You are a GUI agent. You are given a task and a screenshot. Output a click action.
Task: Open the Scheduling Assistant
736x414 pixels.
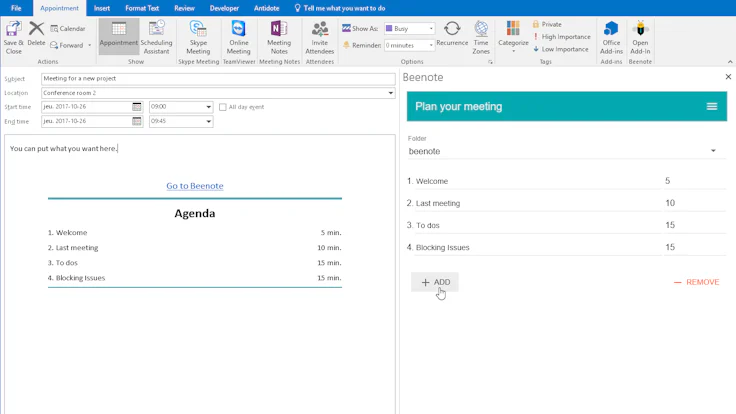point(156,37)
